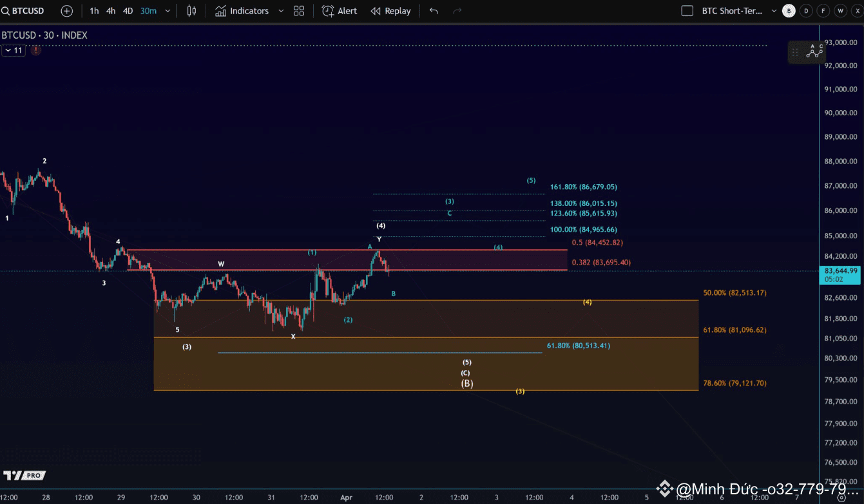Screen dimensions: 864x504
Task: Grab the floating toolbar dotted handle
Action: pyautogui.click(x=796, y=52)
